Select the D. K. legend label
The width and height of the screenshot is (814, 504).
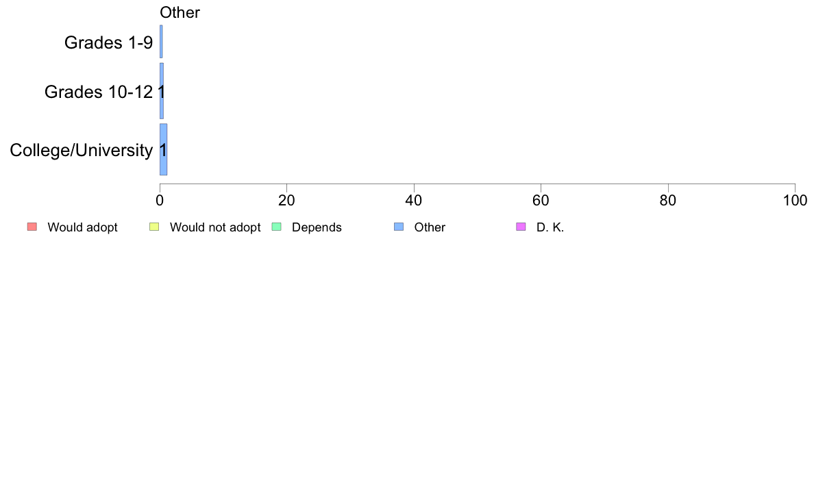tap(550, 227)
